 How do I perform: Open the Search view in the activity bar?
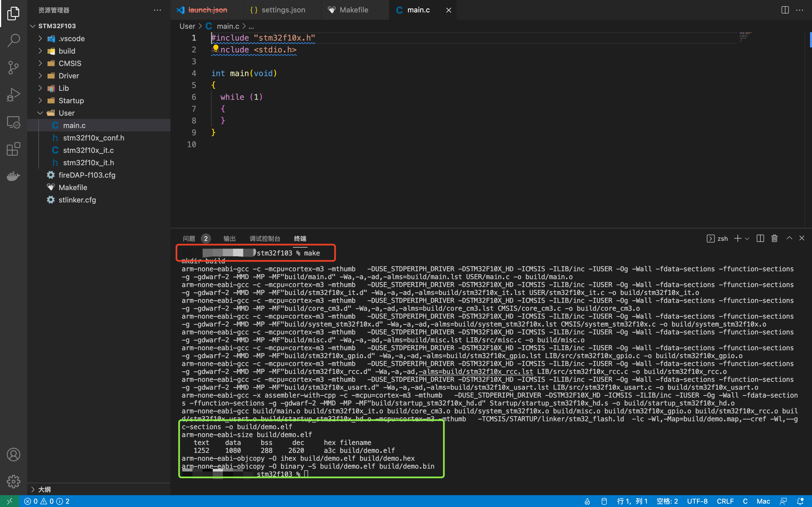point(14,40)
